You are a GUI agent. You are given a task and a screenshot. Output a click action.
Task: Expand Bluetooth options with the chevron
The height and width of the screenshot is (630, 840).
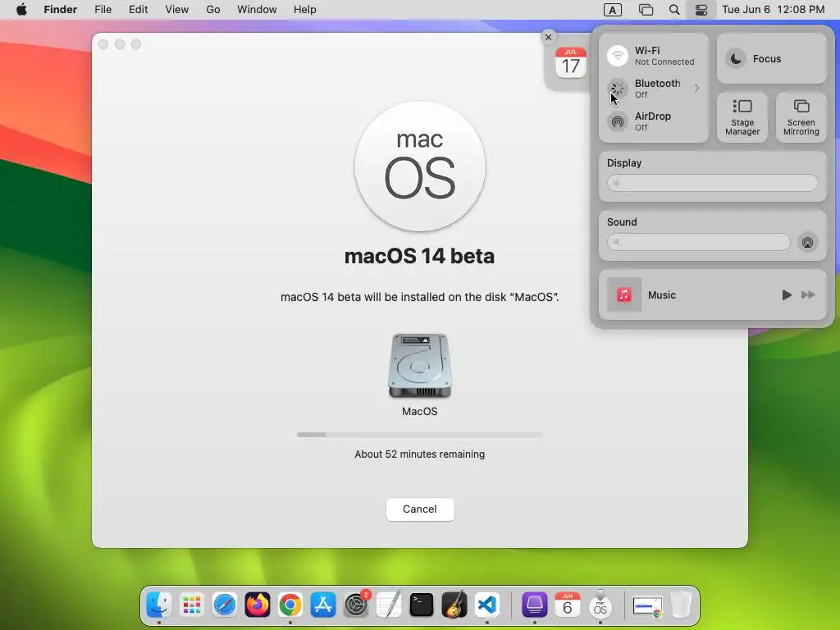coord(696,88)
